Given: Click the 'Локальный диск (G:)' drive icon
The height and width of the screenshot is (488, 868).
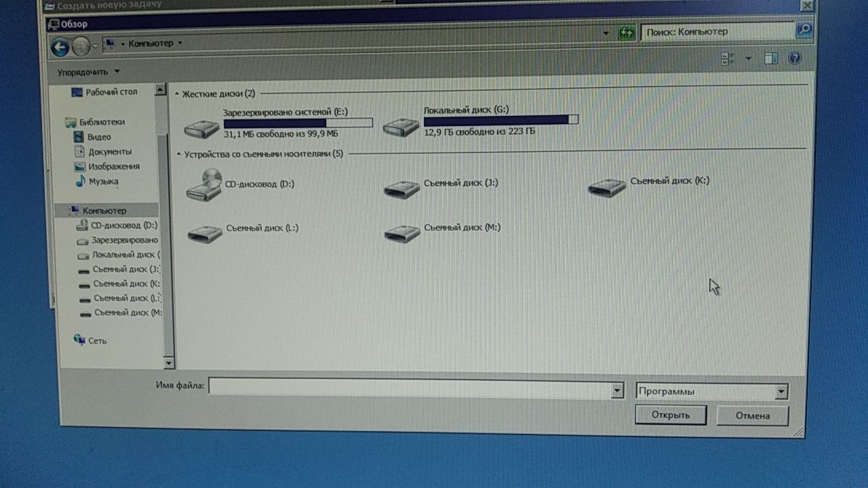Looking at the screenshot, I should pyautogui.click(x=401, y=127).
